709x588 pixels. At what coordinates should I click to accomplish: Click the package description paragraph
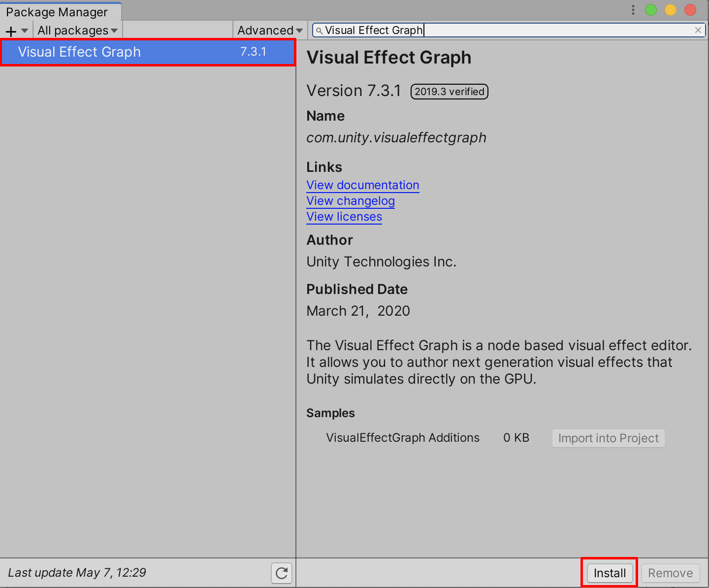[x=499, y=362]
